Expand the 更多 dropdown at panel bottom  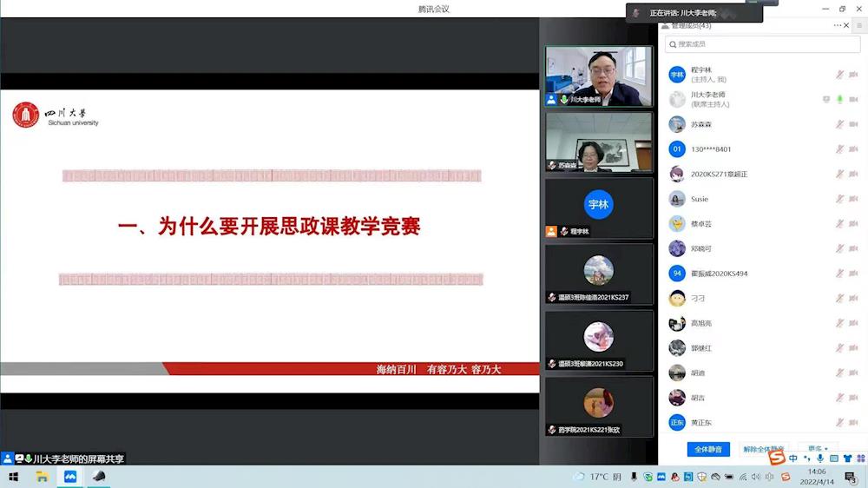(x=818, y=449)
